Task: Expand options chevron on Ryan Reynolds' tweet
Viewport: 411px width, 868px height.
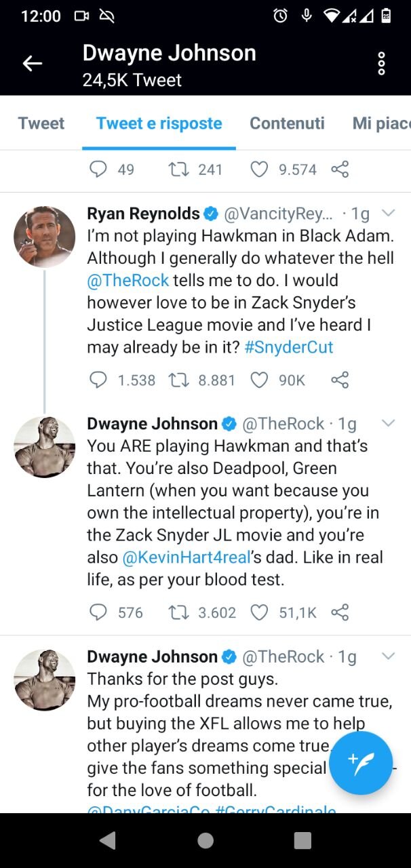Action: [388, 214]
